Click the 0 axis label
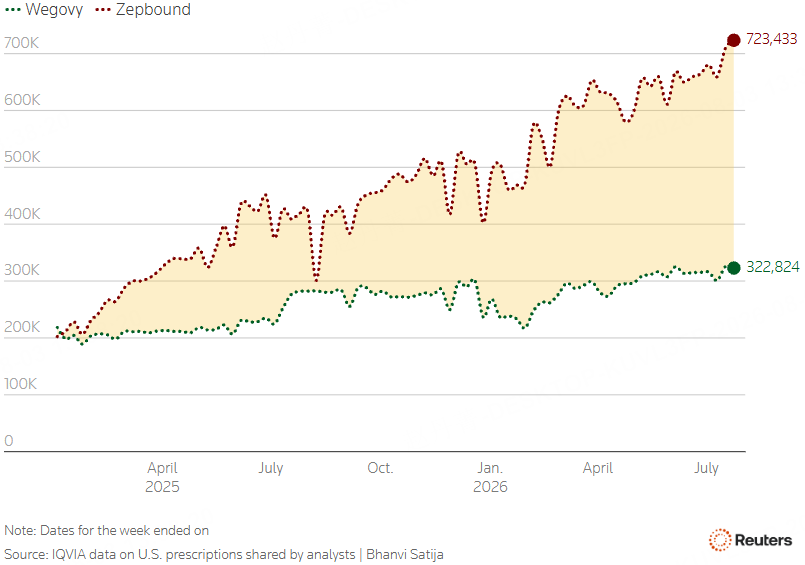Viewport: 805px width, 565px height. (x=8, y=441)
